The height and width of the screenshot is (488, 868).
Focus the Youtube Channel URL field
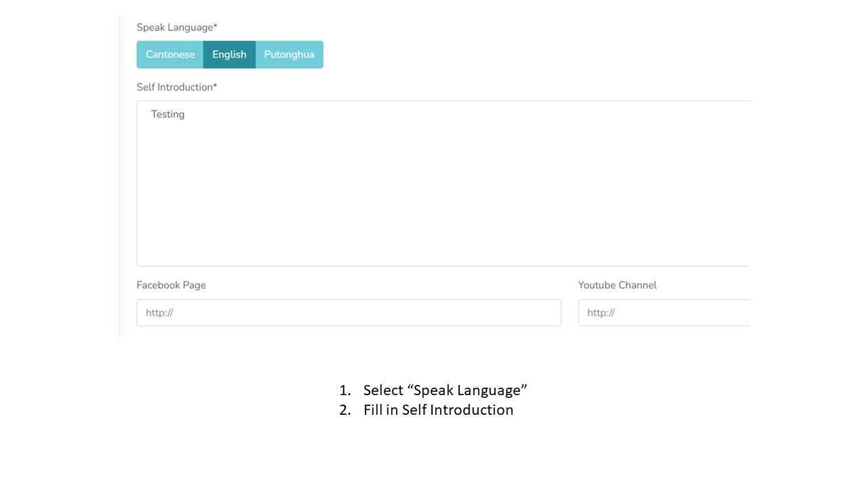click(x=665, y=312)
